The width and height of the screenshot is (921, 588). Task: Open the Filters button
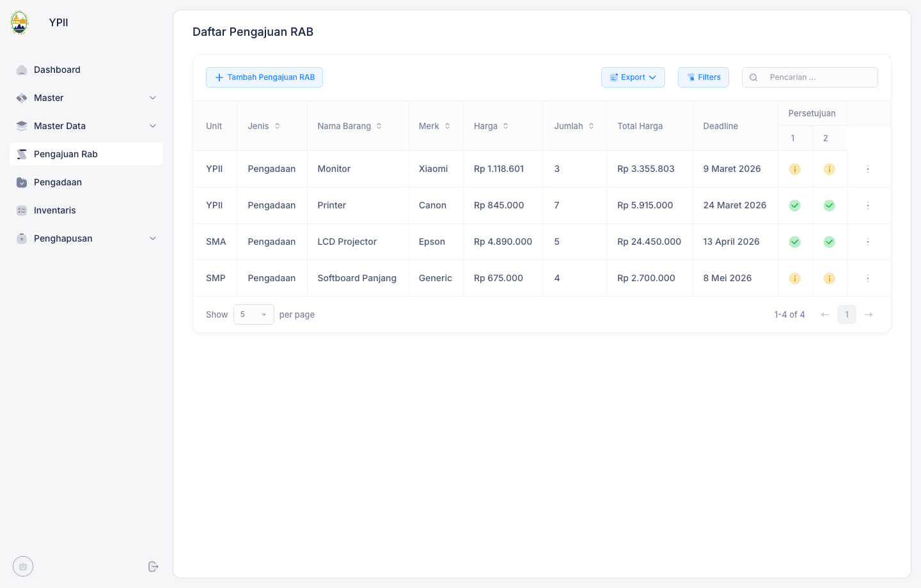click(x=704, y=77)
